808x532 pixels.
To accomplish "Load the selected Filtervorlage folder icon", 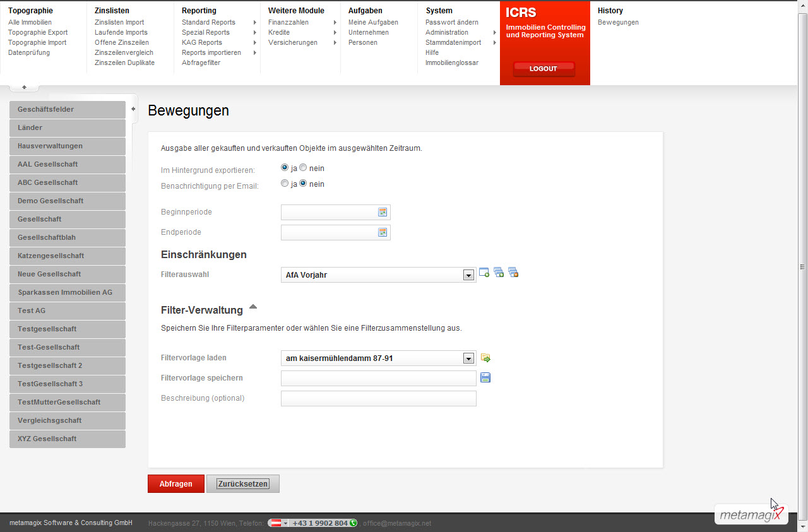I will coord(485,358).
